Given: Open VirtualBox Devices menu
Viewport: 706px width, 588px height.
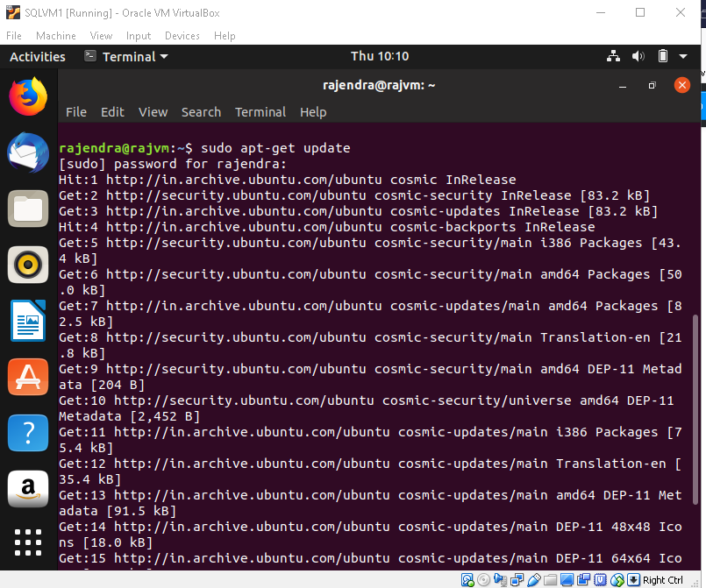Looking at the screenshot, I should (182, 36).
